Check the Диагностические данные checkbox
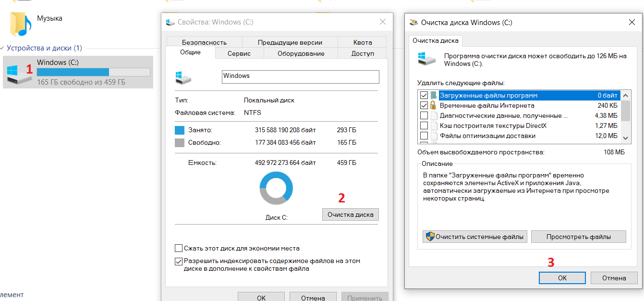 (x=424, y=116)
